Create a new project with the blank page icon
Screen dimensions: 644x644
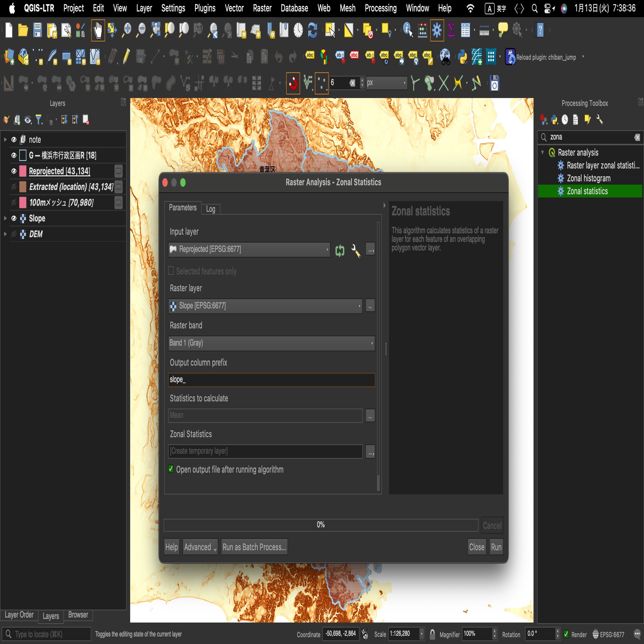pos(9,30)
